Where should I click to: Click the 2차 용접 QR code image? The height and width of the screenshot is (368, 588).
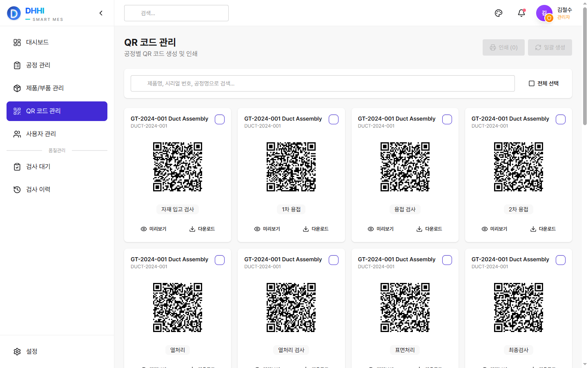tap(519, 167)
